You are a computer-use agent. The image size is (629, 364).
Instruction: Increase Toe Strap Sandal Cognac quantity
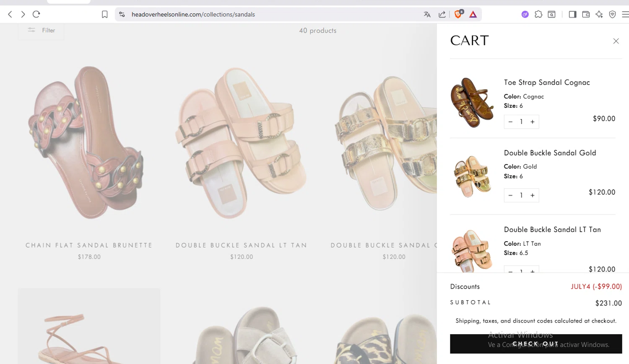pyautogui.click(x=533, y=122)
